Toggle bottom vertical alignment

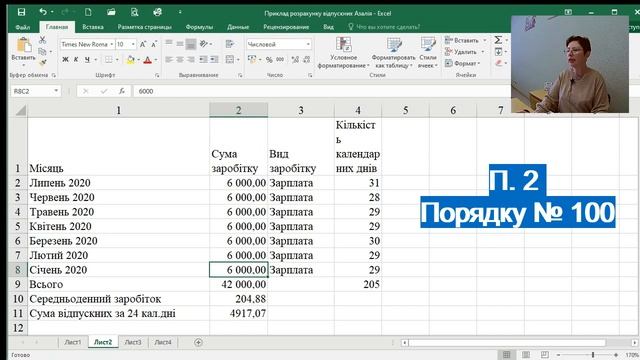coord(191,44)
